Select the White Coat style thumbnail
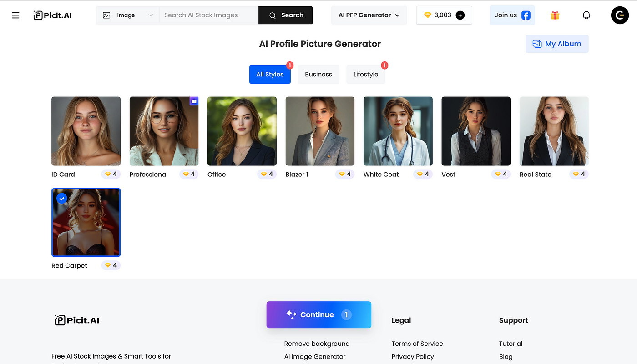 [x=398, y=131]
